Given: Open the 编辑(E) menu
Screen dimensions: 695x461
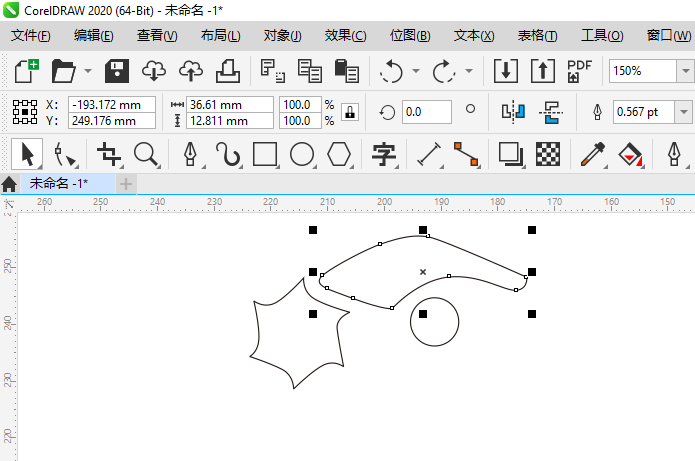Looking at the screenshot, I should [x=94, y=35].
